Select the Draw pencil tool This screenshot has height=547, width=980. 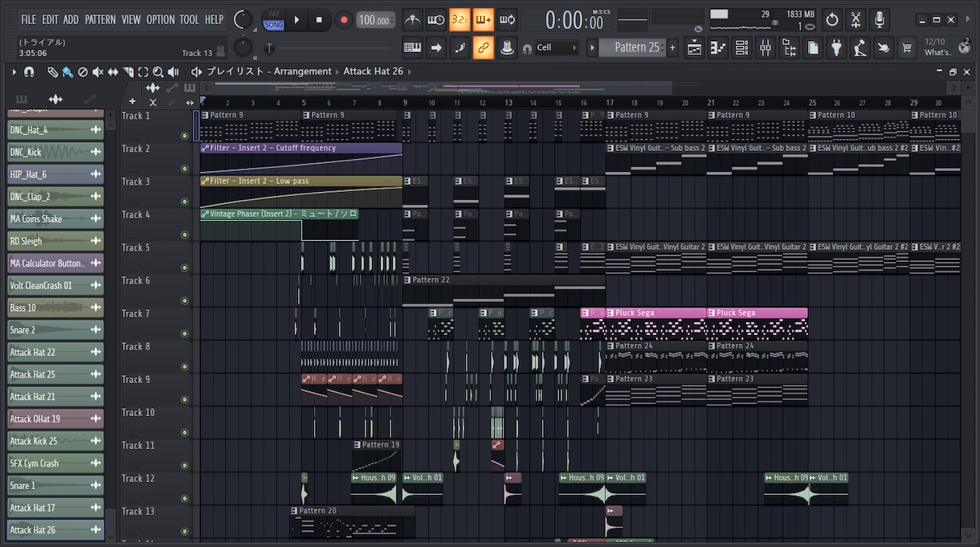pos(52,71)
